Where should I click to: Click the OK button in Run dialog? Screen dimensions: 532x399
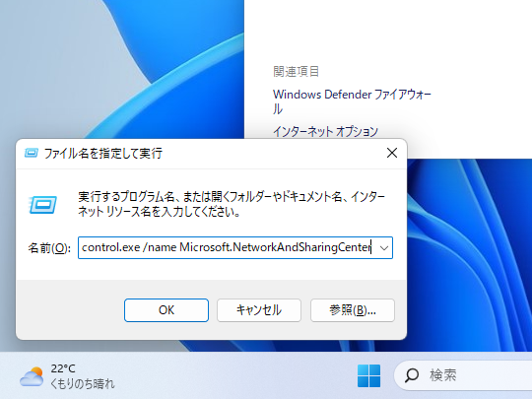(x=166, y=310)
